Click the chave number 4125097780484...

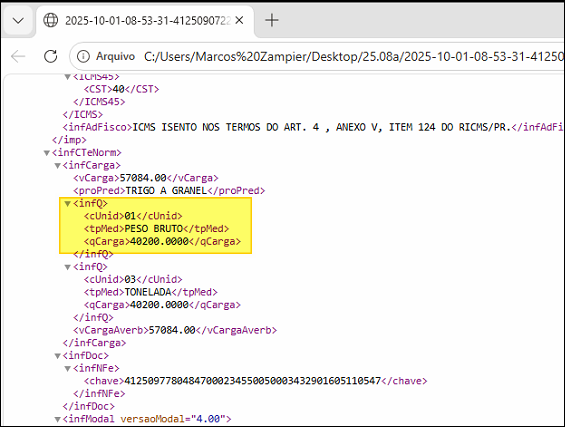(253, 381)
